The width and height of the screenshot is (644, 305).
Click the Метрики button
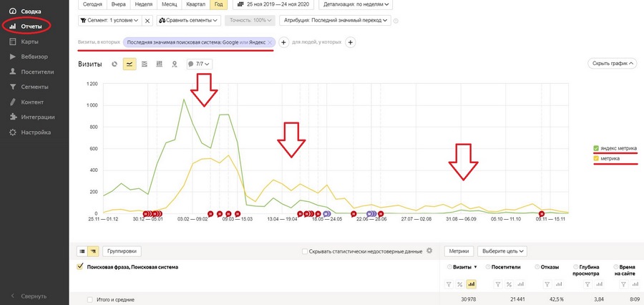459,251
